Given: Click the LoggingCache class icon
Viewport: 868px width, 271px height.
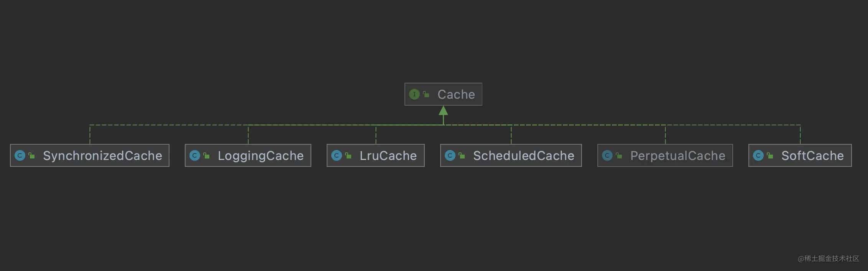Looking at the screenshot, I should [x=195, y=155].
